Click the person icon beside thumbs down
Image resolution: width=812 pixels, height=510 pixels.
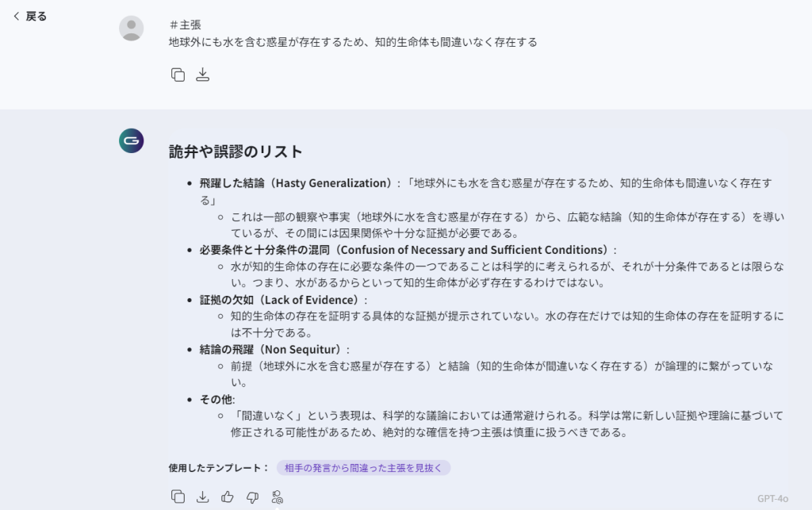(277, 497)
